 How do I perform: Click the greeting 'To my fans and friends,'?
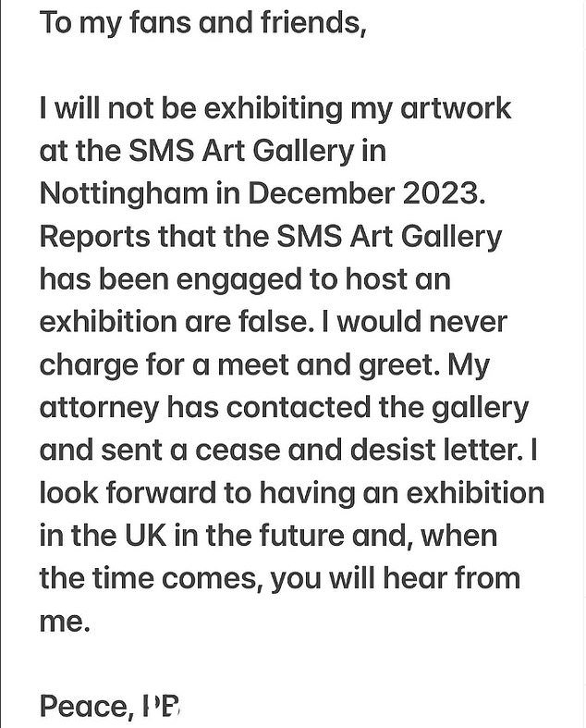pyautogui.click(x=202, y=24)
